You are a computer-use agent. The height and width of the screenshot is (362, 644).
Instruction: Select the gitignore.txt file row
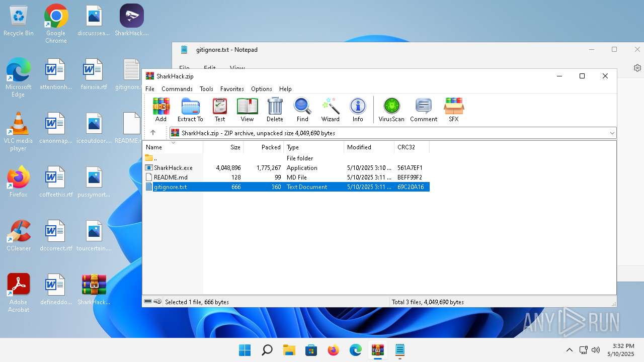tap(287, 187)
